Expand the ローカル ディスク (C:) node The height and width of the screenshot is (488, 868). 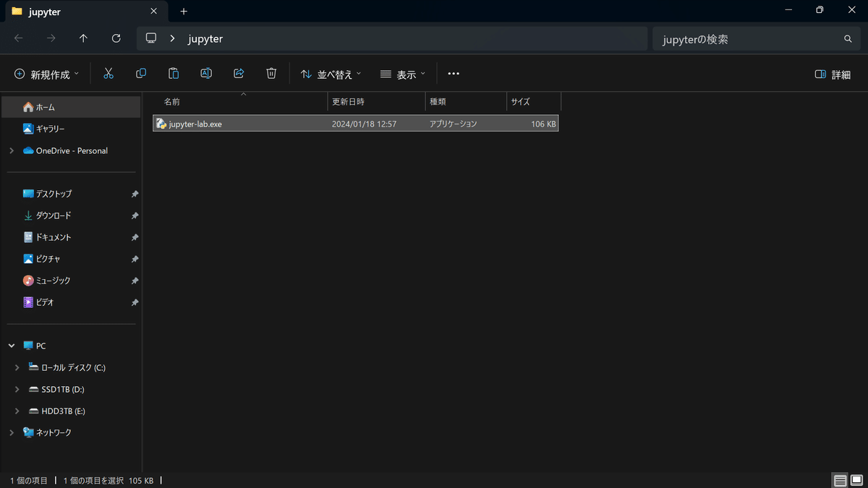(x=17, y=367)
